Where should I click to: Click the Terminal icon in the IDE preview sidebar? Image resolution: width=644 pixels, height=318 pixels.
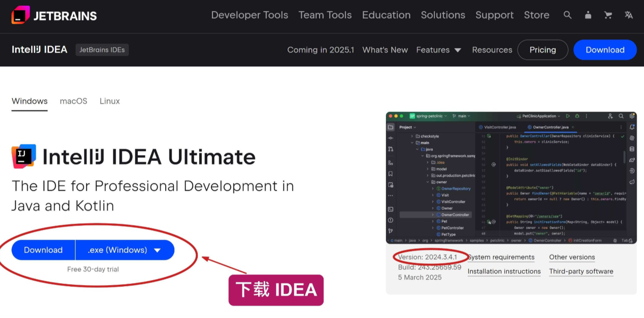pos(390,209)
